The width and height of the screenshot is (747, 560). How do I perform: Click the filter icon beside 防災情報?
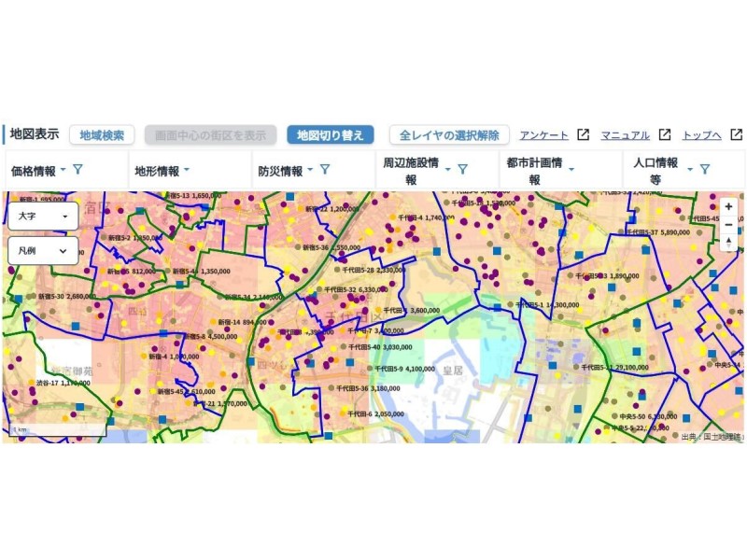coord(325,170)
